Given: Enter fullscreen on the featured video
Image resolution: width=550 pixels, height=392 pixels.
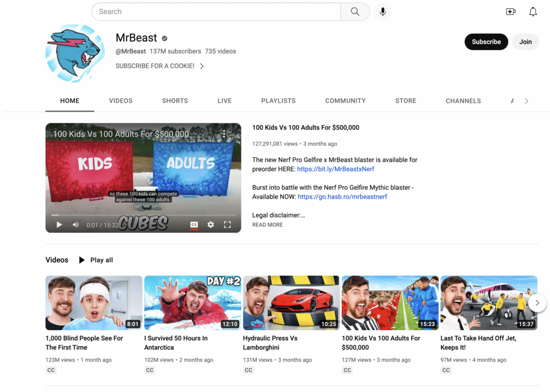Looking at the screenshot, I should (x=227, y=225).
